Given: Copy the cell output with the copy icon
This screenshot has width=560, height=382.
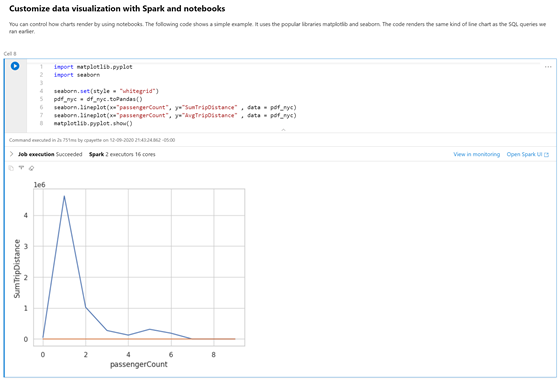Looking at the screenshot, I should pos(11,168).
